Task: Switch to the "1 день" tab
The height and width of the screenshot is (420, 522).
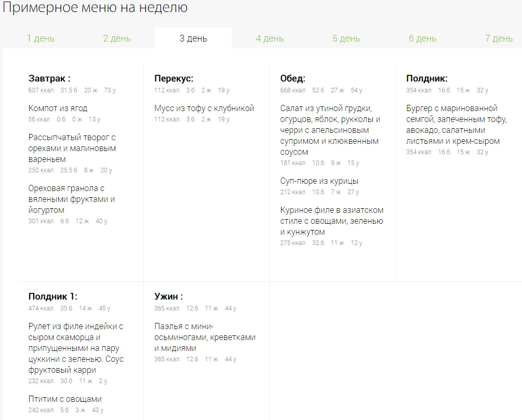Action: [41, 38]
